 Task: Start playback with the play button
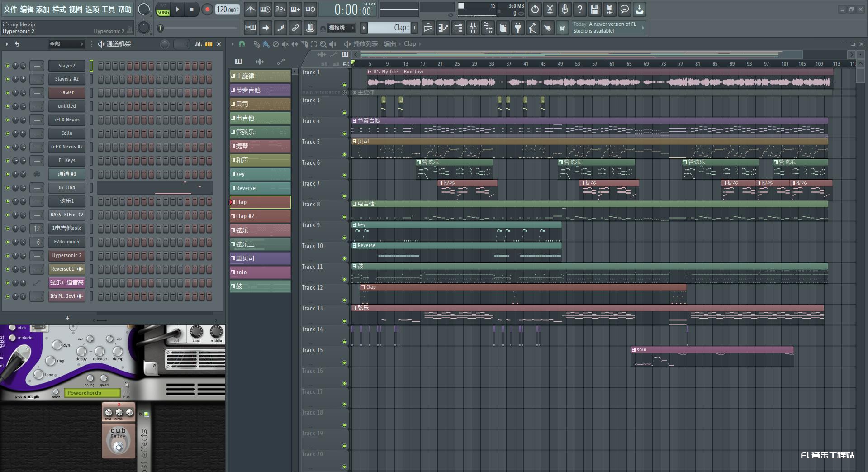(177, 9)
